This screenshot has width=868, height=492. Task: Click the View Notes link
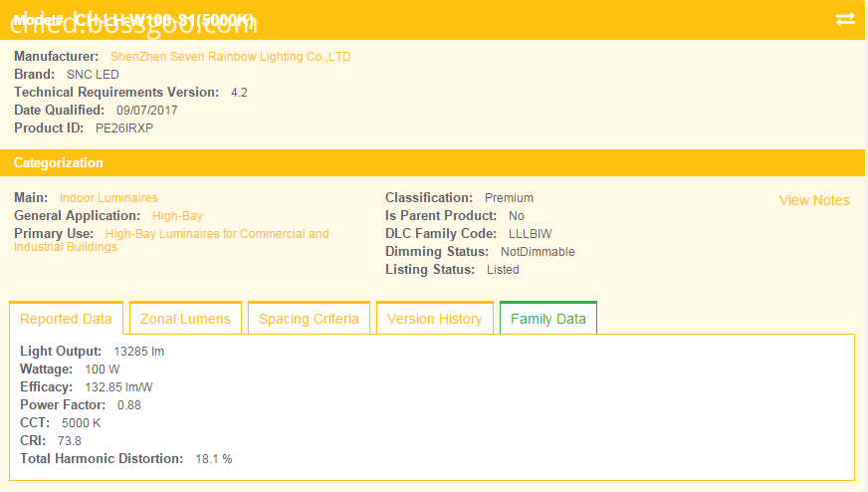(814, 200)
